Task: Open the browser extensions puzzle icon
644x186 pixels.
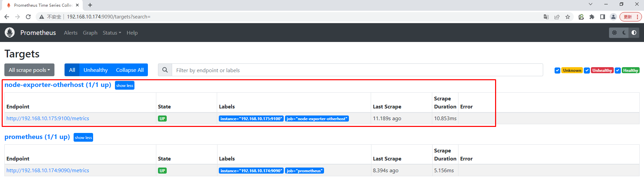Action: point(592,17)
